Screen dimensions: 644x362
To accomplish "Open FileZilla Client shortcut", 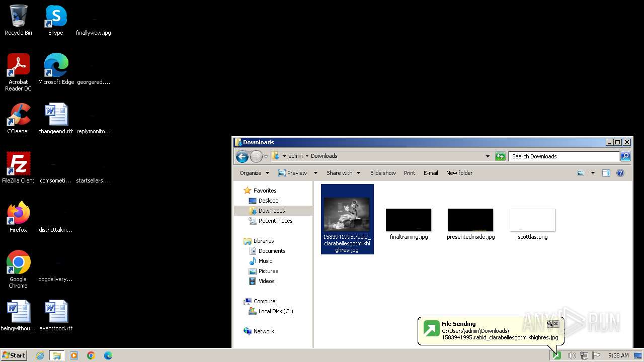I will [x=18, y=168].
